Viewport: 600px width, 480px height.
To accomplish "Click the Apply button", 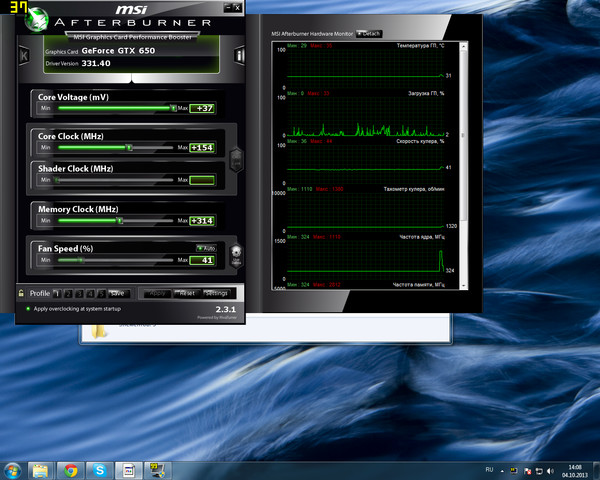I will point(158,294).
